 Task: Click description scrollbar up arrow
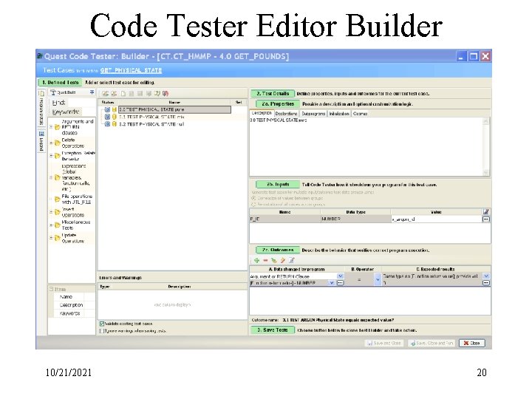(x=486, y=121)
